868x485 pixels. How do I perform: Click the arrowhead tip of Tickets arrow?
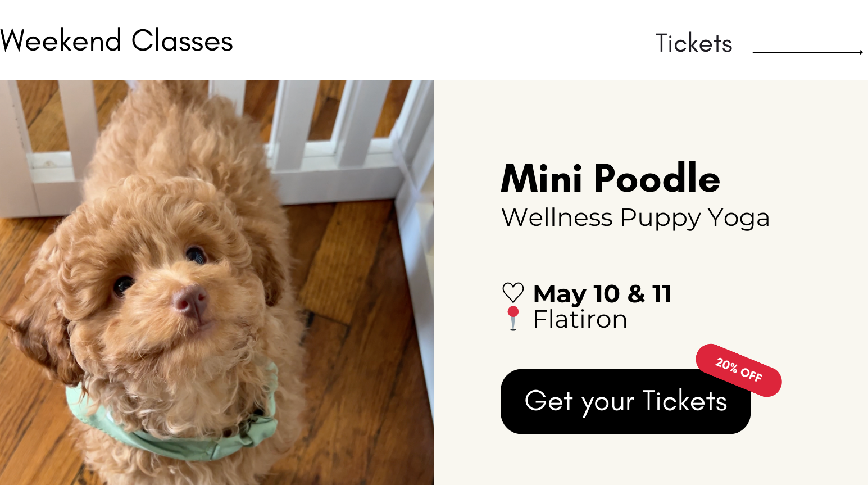(x=861, y=52)
